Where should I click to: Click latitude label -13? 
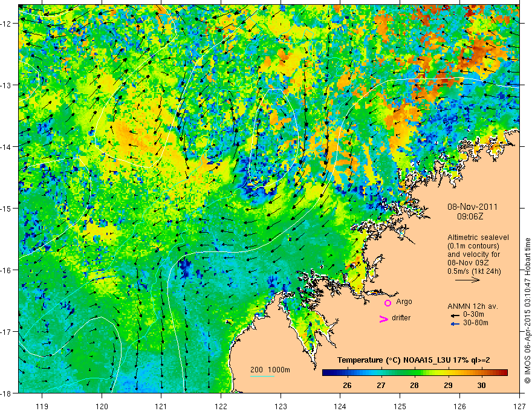(7, 85)
